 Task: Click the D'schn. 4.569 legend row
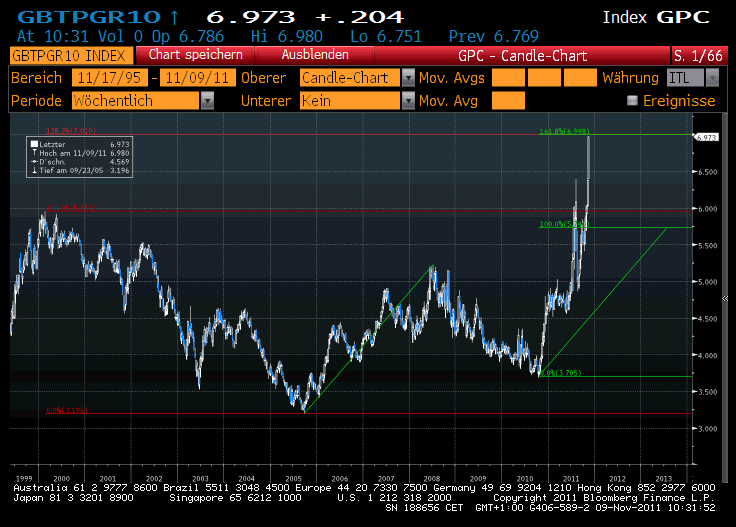pos(80,162)
